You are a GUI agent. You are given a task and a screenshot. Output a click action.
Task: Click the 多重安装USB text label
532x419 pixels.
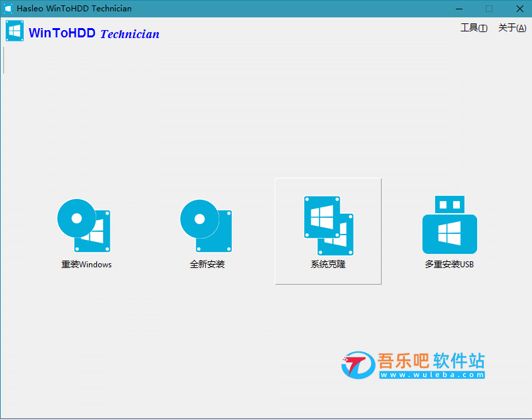click(x=449, y=264)
